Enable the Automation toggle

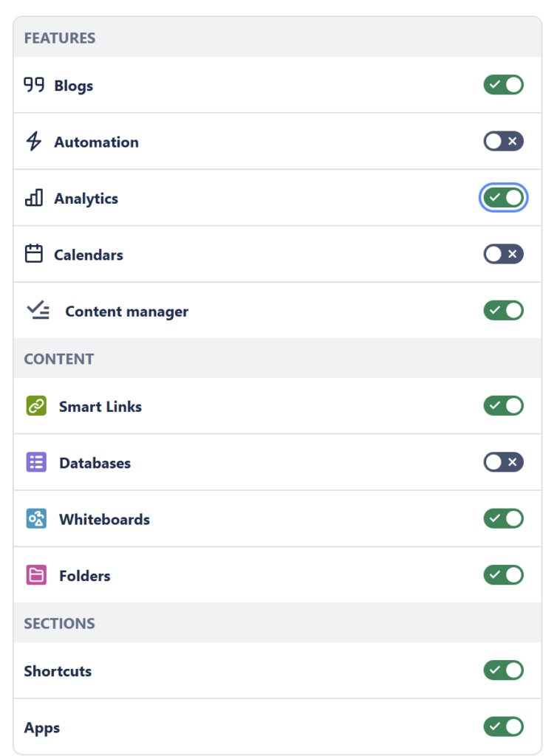point(504,141)
